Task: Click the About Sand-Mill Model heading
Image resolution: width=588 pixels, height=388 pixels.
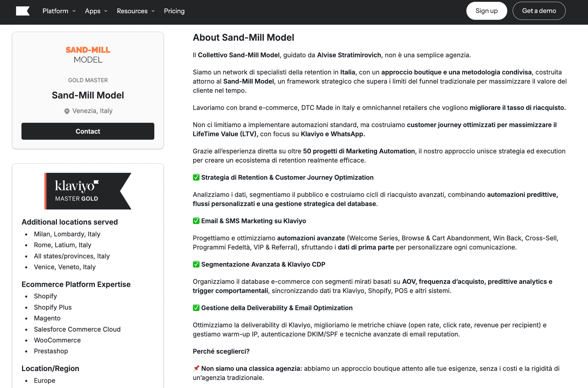Action: point(243,37)
